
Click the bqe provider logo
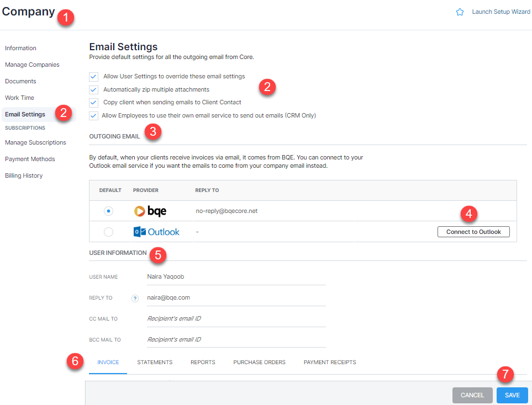[x=150, y=211]
